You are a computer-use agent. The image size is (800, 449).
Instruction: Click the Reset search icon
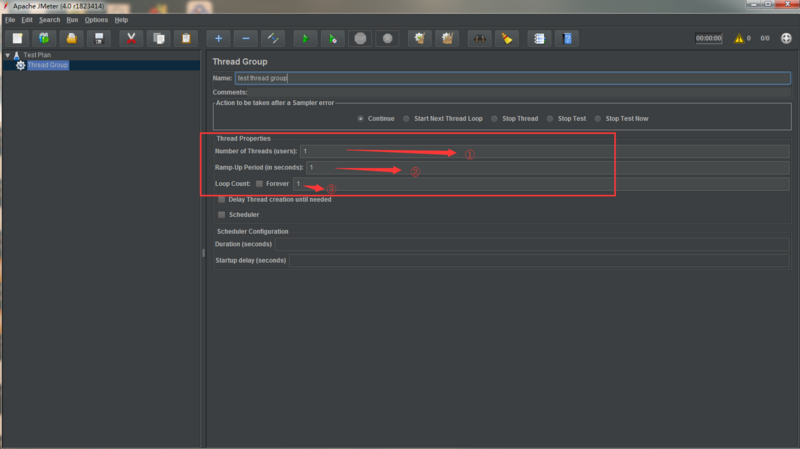[x=507, y=38]
